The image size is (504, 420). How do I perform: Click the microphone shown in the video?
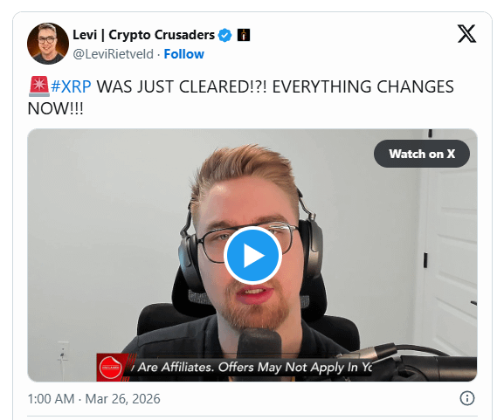click(x=259, y=343)
